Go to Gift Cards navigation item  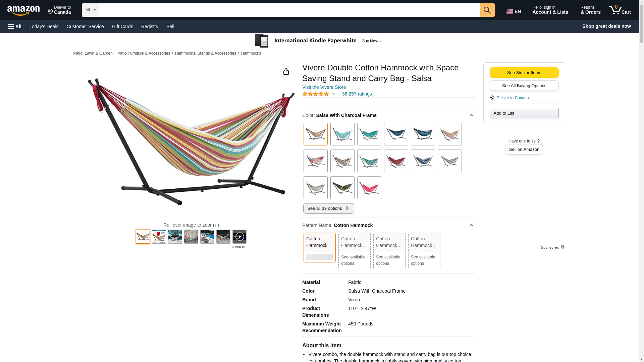(x=122, y=26)
